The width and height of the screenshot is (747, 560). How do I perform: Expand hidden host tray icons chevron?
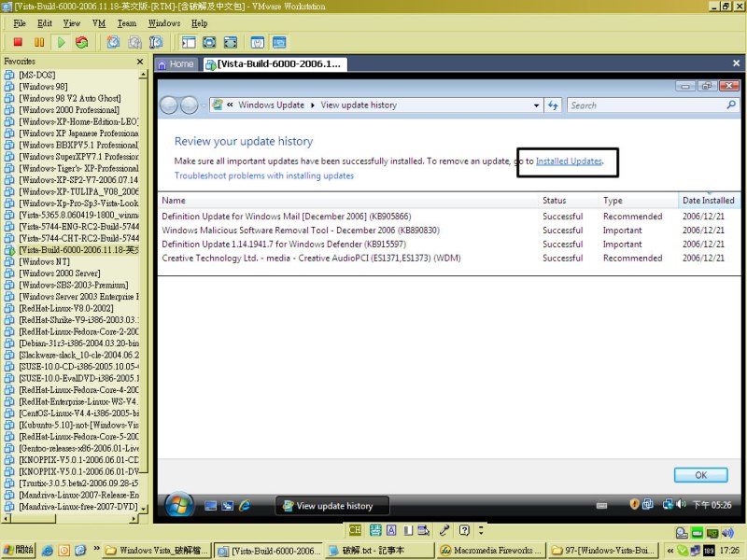[670, 551]
